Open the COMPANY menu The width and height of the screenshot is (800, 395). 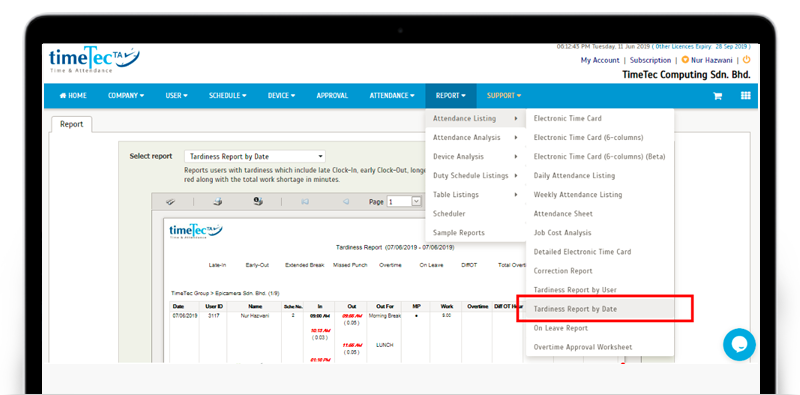tap(126, 95)
